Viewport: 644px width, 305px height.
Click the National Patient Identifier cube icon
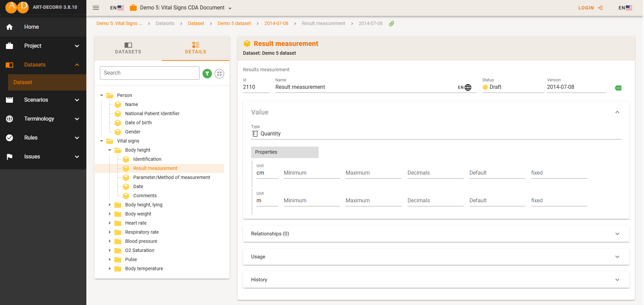click(118, 113)
